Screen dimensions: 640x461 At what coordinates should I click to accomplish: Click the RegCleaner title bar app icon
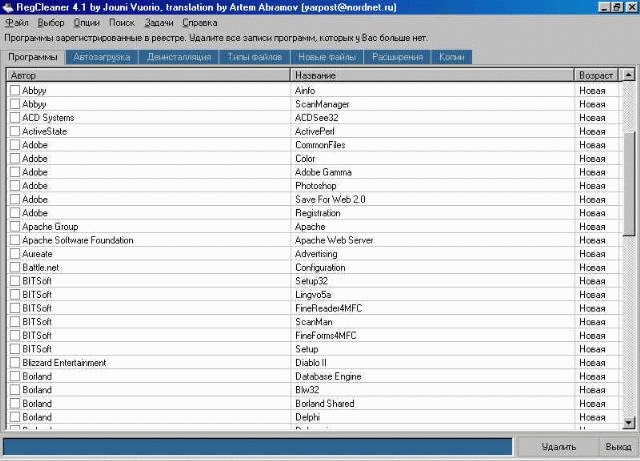pos(7,7)
